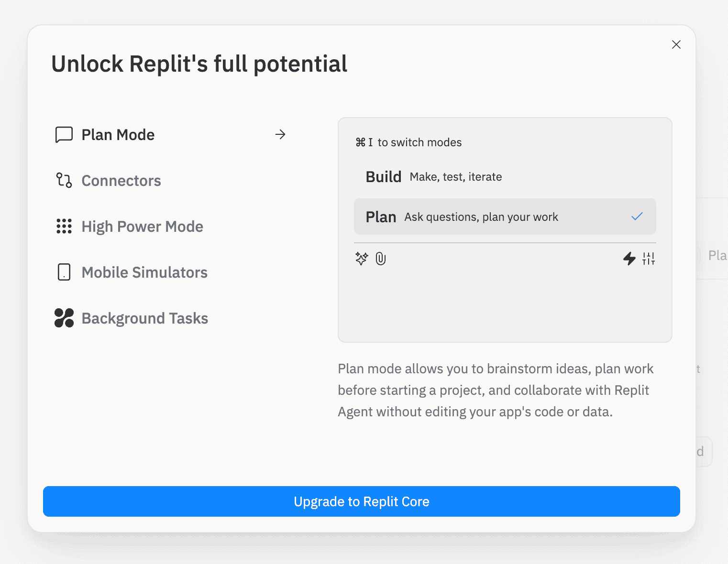This screenshot has height=564, width=728.
Task: Select the Connectors feature
Action: 171,181
